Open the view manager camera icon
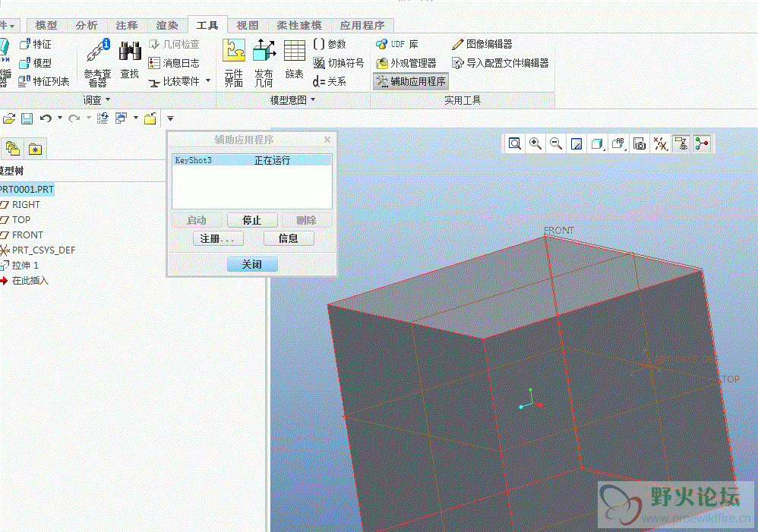The image size is (758, 532). [x=640, y=143]
